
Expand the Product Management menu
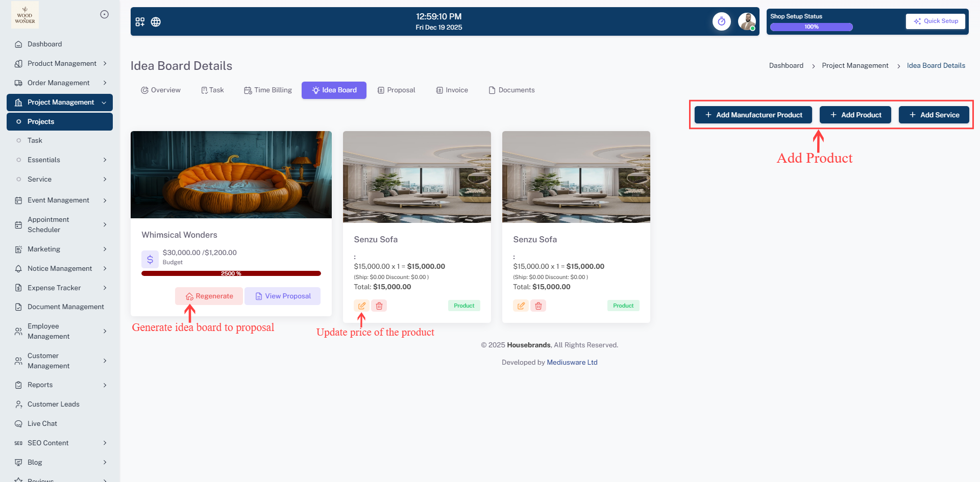[x=61, y=63]
